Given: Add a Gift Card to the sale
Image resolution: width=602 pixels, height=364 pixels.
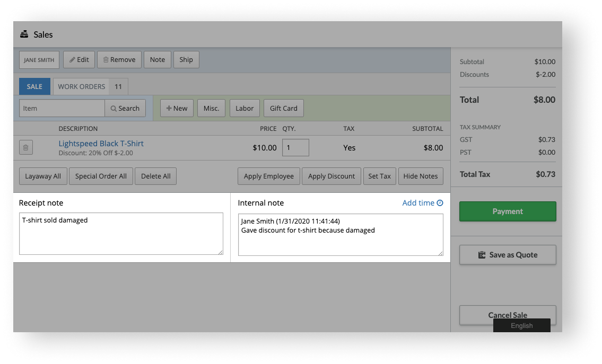Looking at the screenshot, I should [283, 108].
